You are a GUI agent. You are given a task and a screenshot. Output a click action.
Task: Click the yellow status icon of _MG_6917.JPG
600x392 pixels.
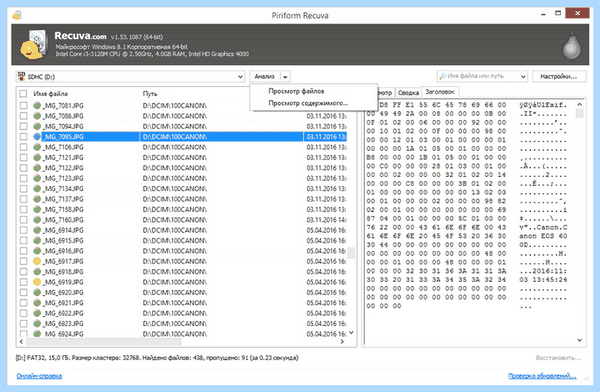pos(37,261)
